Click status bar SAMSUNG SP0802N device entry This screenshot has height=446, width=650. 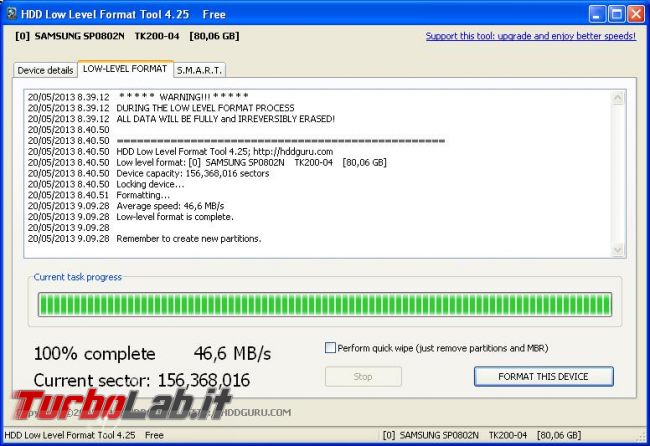[482, 435]
